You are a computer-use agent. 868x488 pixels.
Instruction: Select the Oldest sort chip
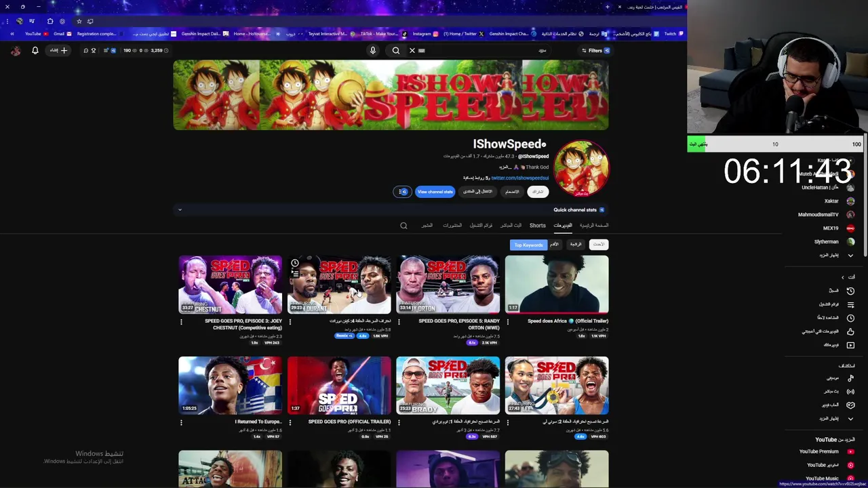555,245
